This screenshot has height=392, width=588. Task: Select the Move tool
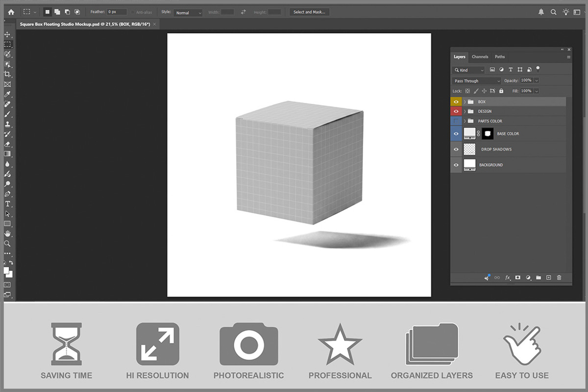tap(7, 35)
